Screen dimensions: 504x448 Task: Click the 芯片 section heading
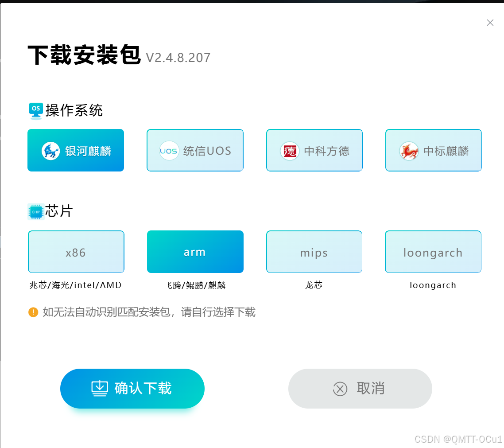tap(59, 211)
